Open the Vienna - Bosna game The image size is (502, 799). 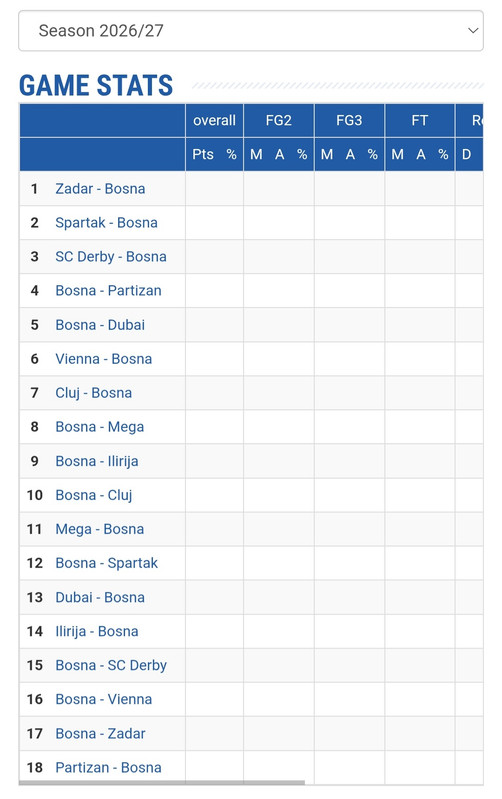104,359
